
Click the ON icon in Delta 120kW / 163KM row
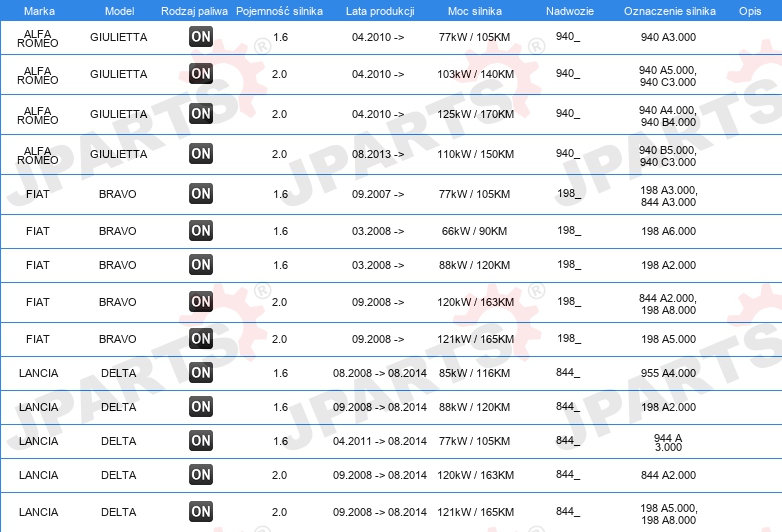201,474
